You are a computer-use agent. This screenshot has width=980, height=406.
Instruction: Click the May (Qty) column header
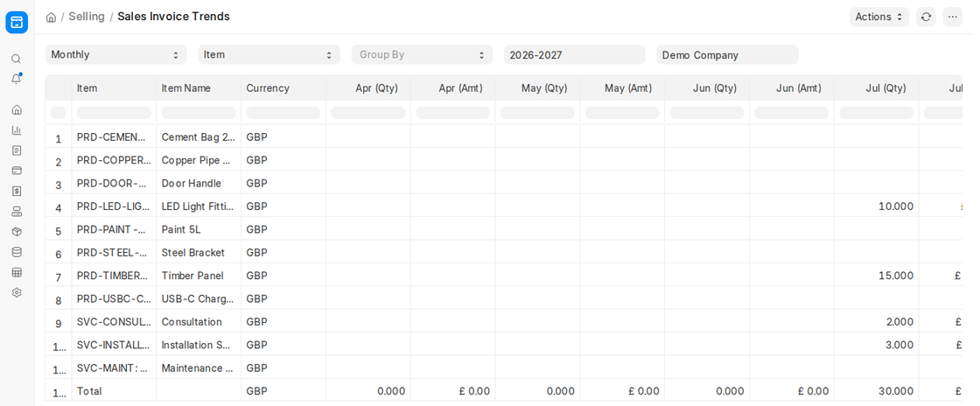(x=537, y=88)
